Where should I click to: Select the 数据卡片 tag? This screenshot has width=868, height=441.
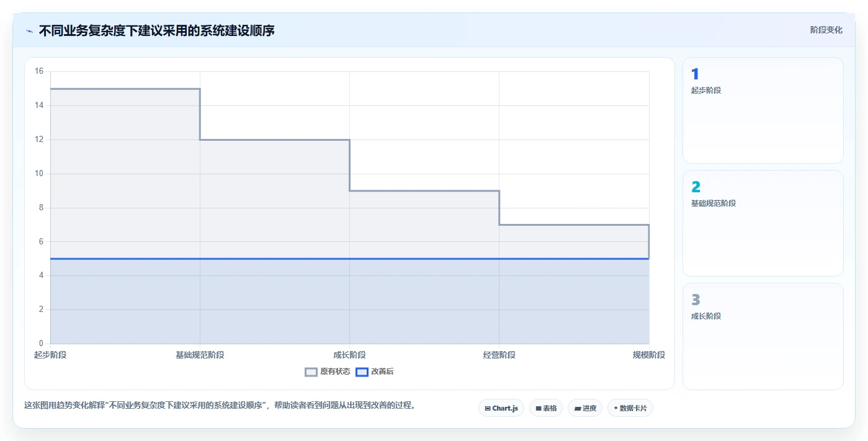click(630, 408)
